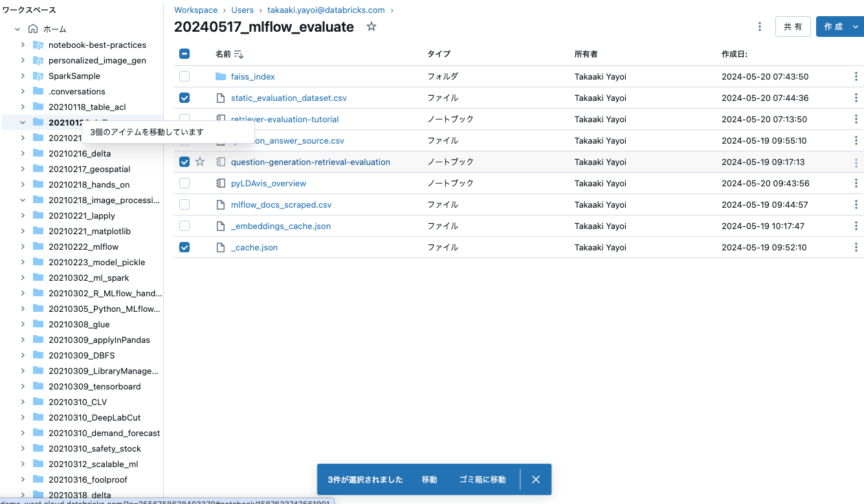
Task: Dismiss the selection bar with the X
Action: 535,479
